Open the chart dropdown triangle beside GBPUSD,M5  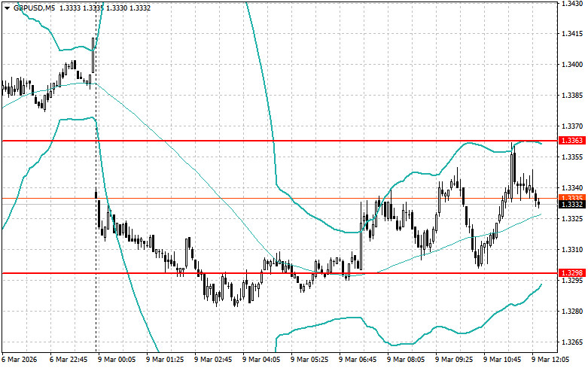pos(7,8)
